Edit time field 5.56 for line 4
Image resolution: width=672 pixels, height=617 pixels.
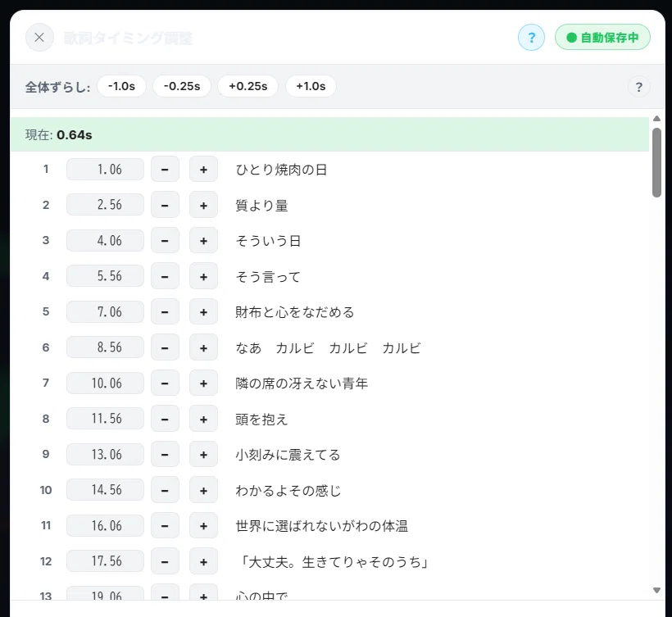105,276
